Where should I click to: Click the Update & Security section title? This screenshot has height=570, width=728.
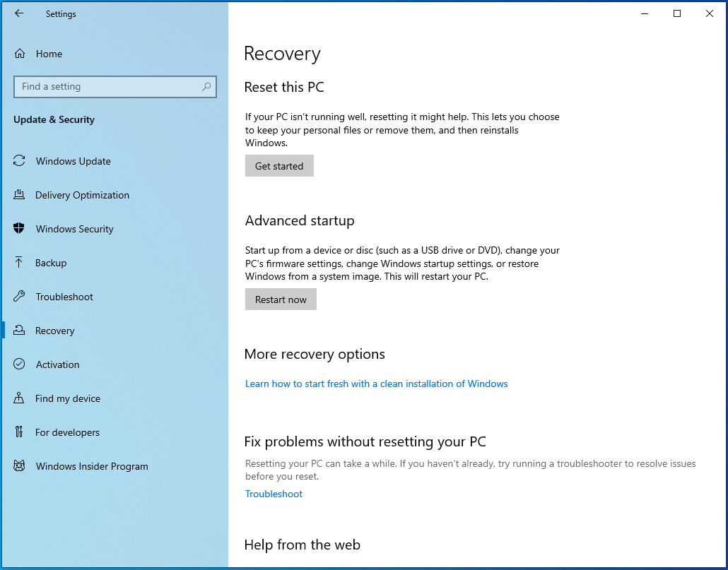point(54,119)
